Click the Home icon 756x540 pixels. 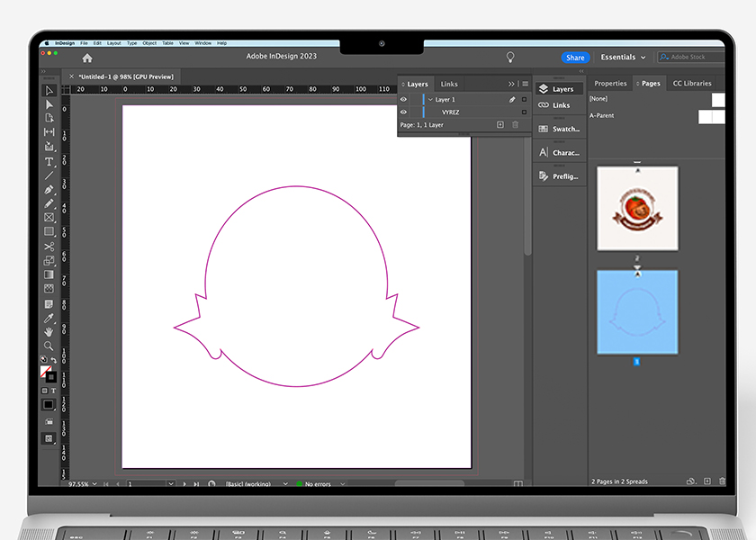(x=87, y=58)
